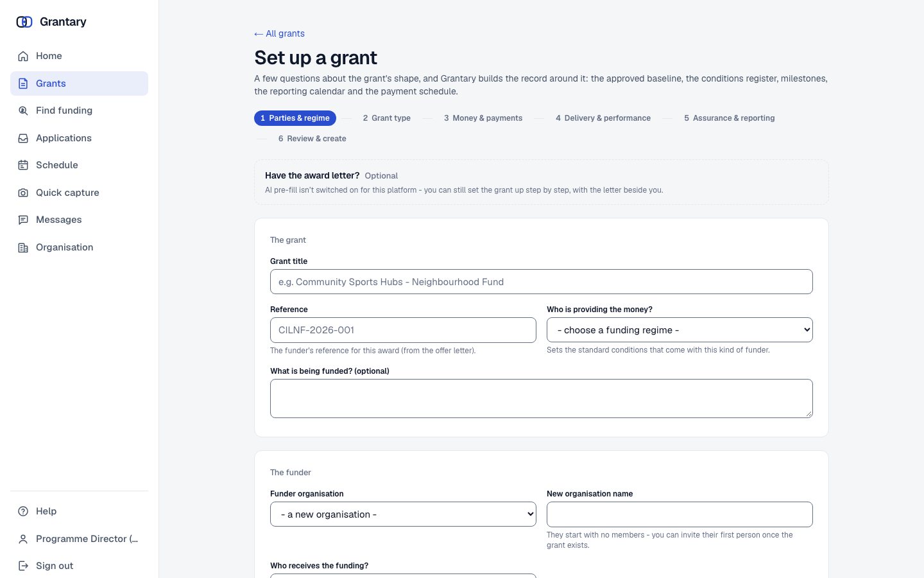Click the Quick capture camera icon
The width and height of the screenshot is (924, 578).
tap(23, 193)
